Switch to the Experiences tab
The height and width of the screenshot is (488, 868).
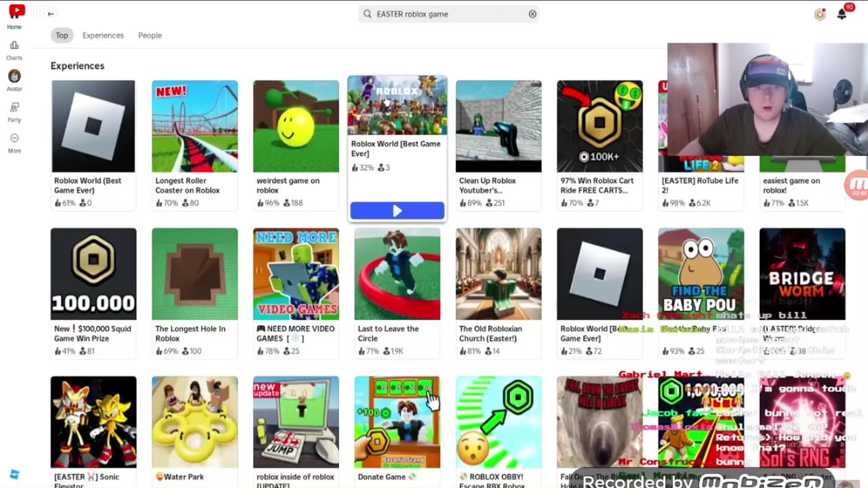pyautogui.click(x=103, y=35)
